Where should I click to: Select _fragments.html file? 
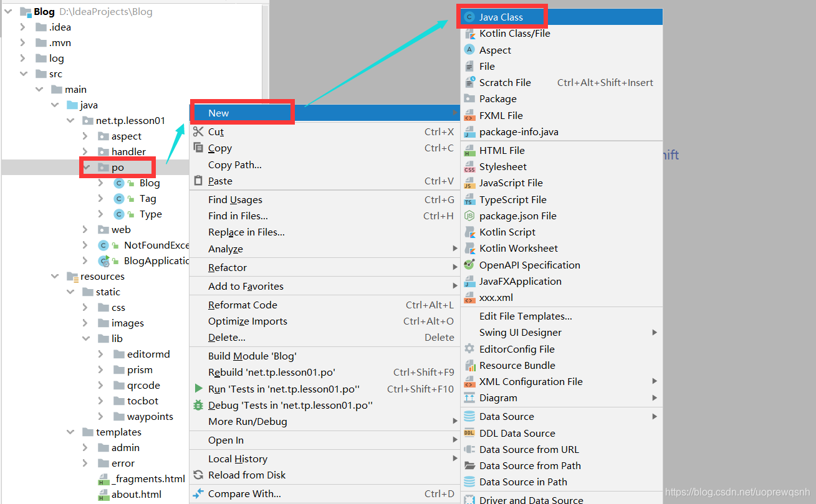(148, 478)
